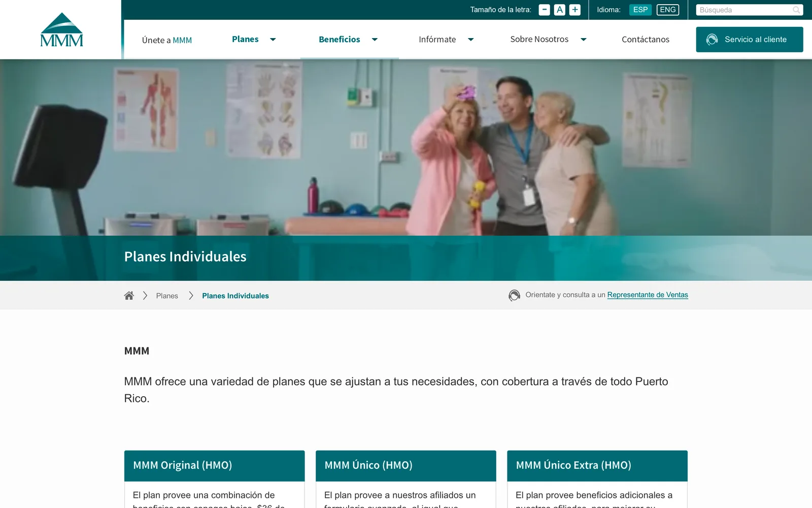812x508 pixels.
Task: Switch language to ESP
Action: click(640, 10)
